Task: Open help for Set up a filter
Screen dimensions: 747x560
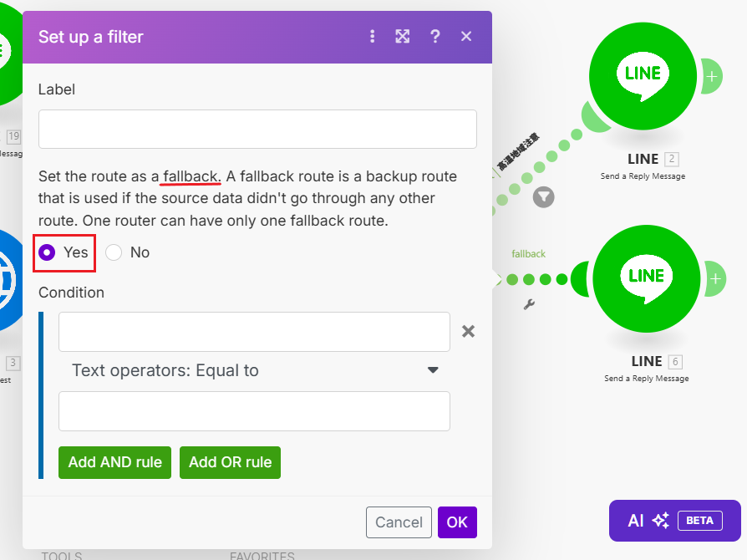Action: [x=435, y=36]
